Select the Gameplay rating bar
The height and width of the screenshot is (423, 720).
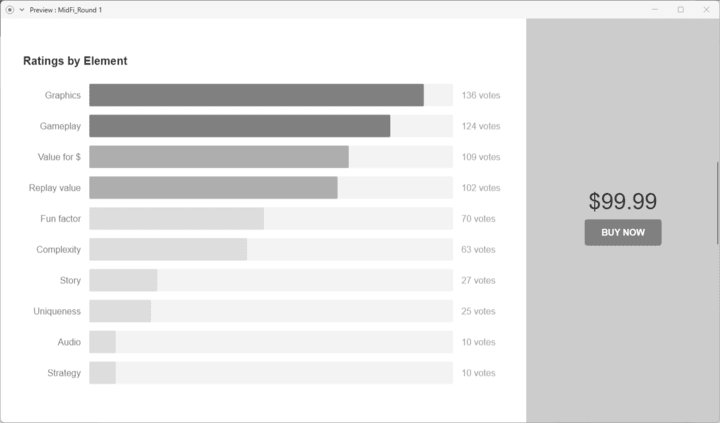239,126
